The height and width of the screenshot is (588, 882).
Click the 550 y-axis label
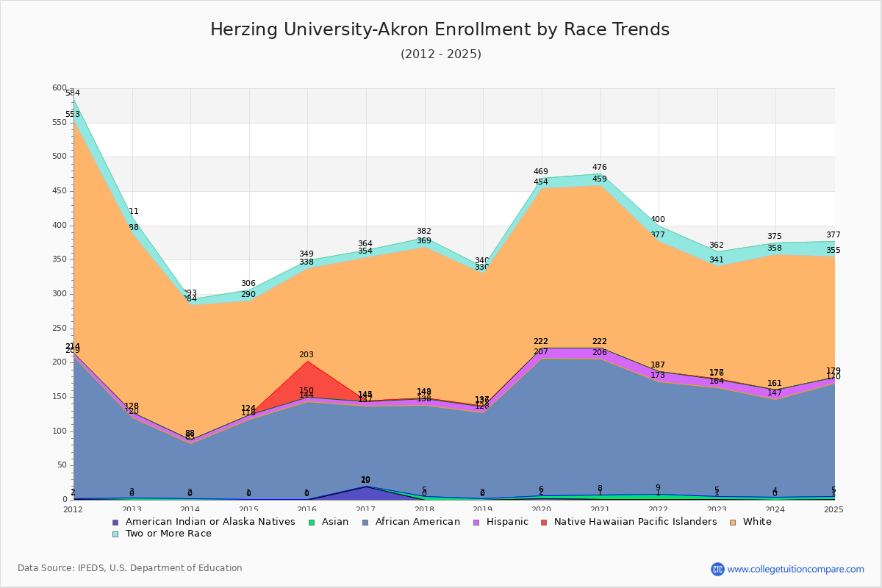pyautogui.click(x=59, y=123)
